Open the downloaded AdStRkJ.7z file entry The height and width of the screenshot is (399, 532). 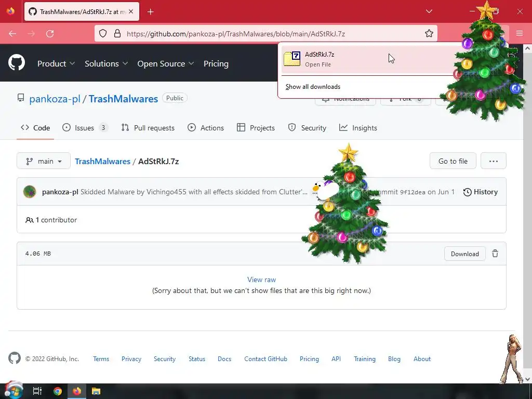pyautogui.click(x=366, y=59)
